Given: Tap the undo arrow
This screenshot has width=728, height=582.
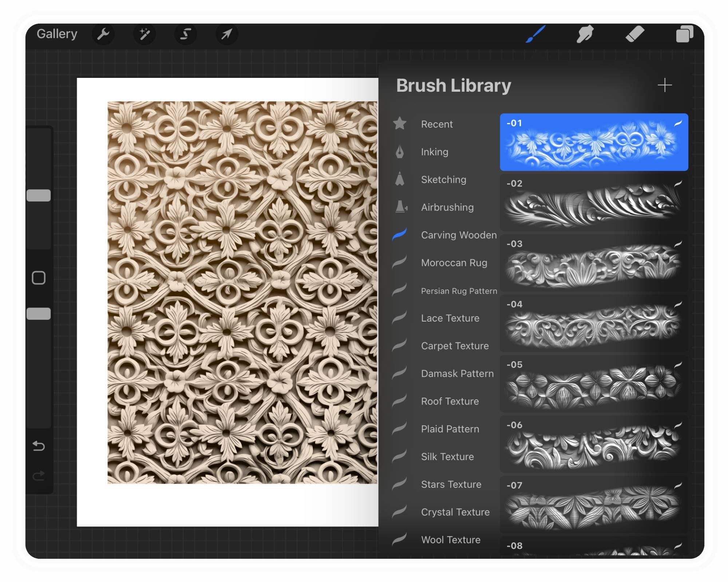Looking at the screenshot, I should pos(39,446).
